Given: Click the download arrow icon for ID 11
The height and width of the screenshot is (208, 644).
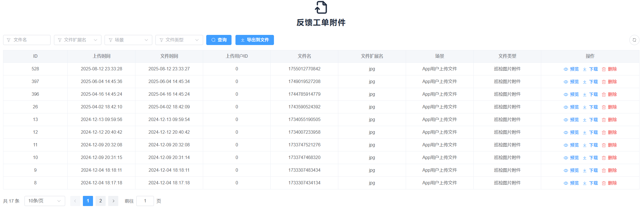Looking at the screenshot, I should (x=585, y=145).
